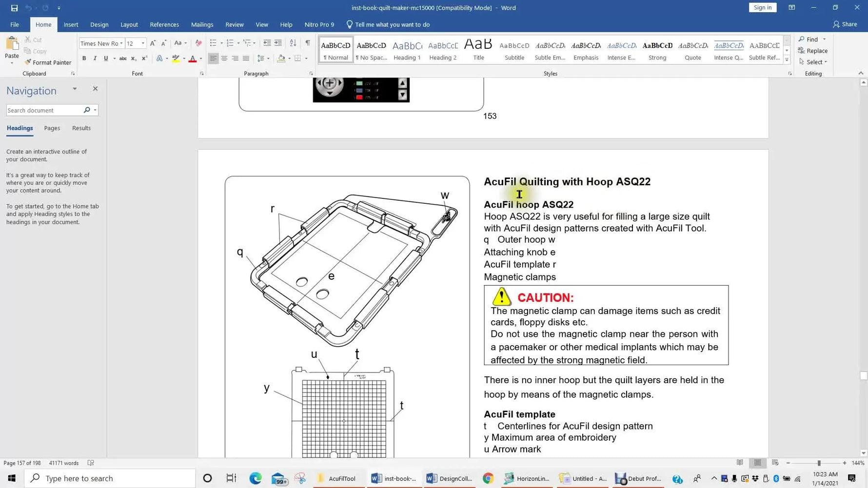Open Paragraph settings dialog launcher
Viewport: 868px width, 488px height.
(x=311, y=74)
